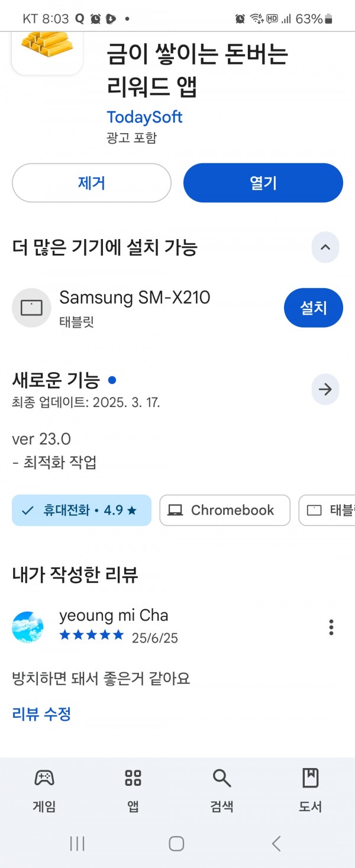Image resolution: width=355 pixels, height=868 pixels.
Task: Open the 검색 search tab
Action: tap(222, 790)
